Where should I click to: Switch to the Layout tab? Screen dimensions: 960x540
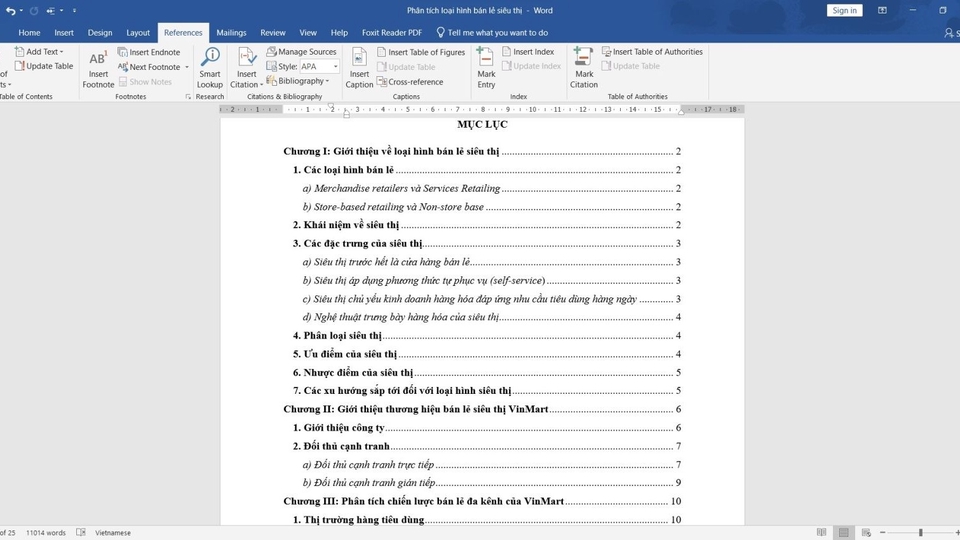[x=138, y=33]
